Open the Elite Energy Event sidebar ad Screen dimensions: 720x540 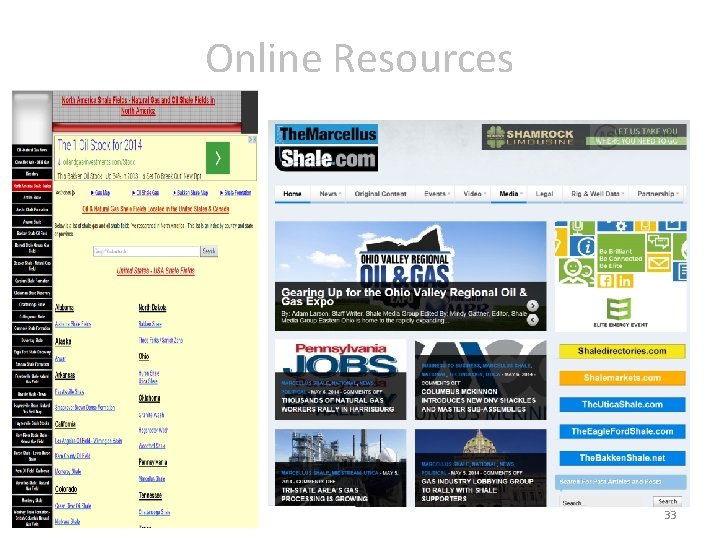click(620, 276)
